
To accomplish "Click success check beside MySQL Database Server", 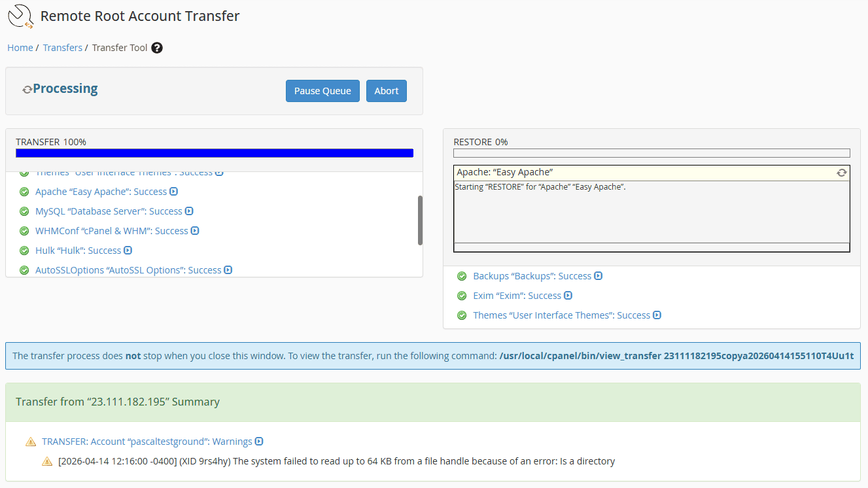I will (x=24, y=211).
